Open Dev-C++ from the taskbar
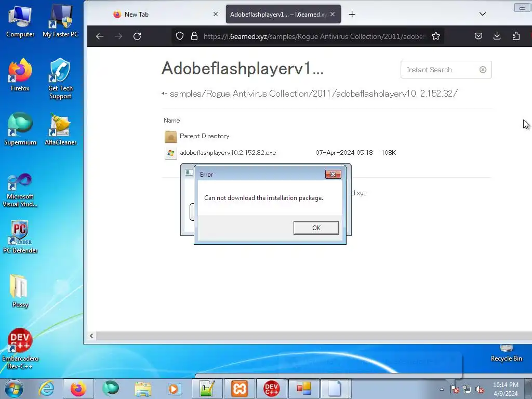The image size is (532, 399). point(271,389)
